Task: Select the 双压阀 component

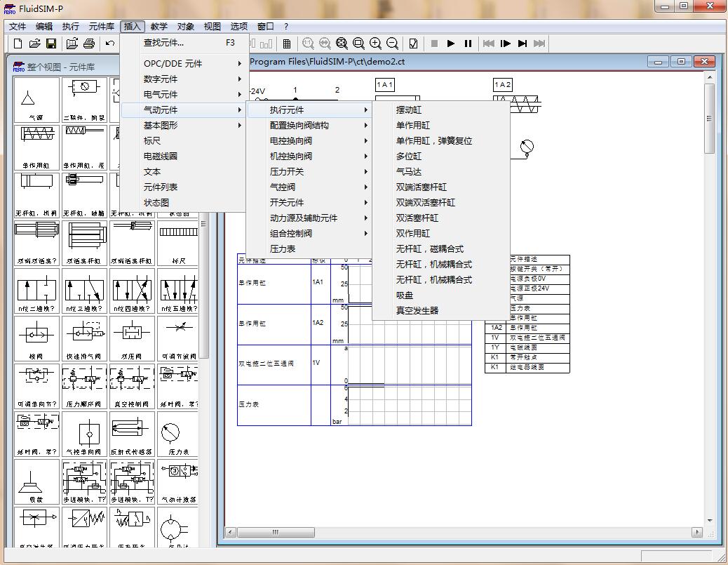Action: (x=132, y=339)
